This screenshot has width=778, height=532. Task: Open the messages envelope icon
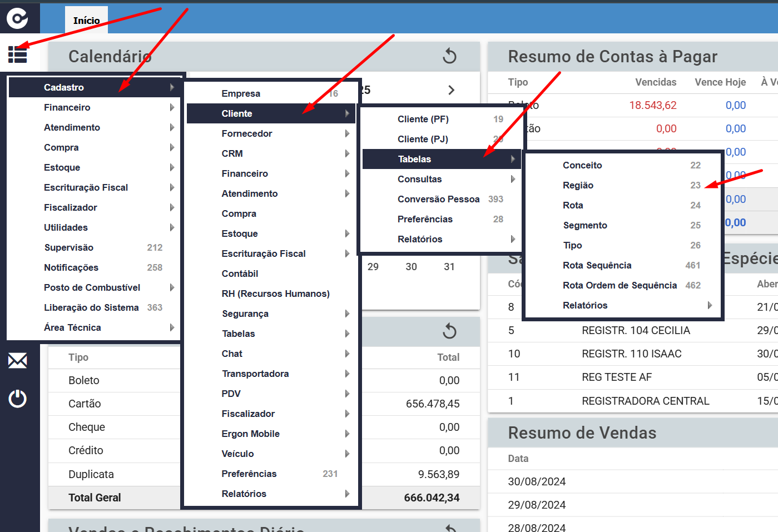[x=18, y=361]
